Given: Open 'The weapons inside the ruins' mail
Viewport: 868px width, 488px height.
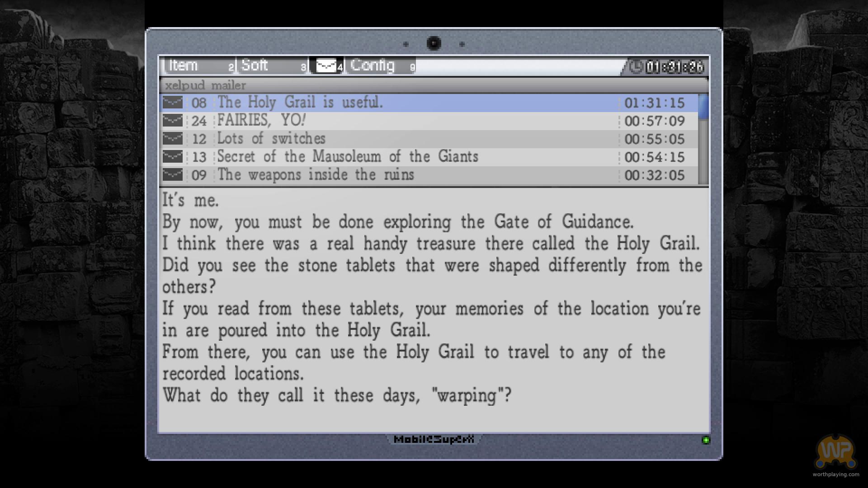Looking at the screenshot, I should coord(316,175).
